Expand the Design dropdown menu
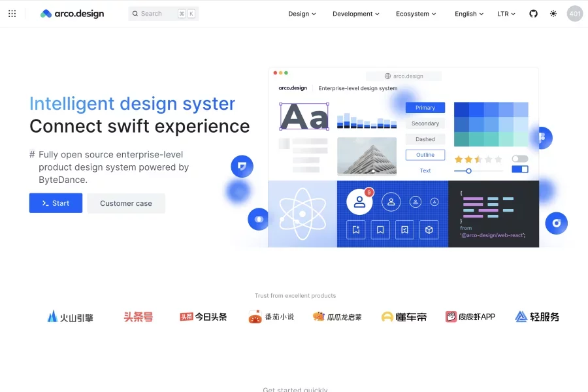Screen dimensions: 588x392 pos(302,14)
